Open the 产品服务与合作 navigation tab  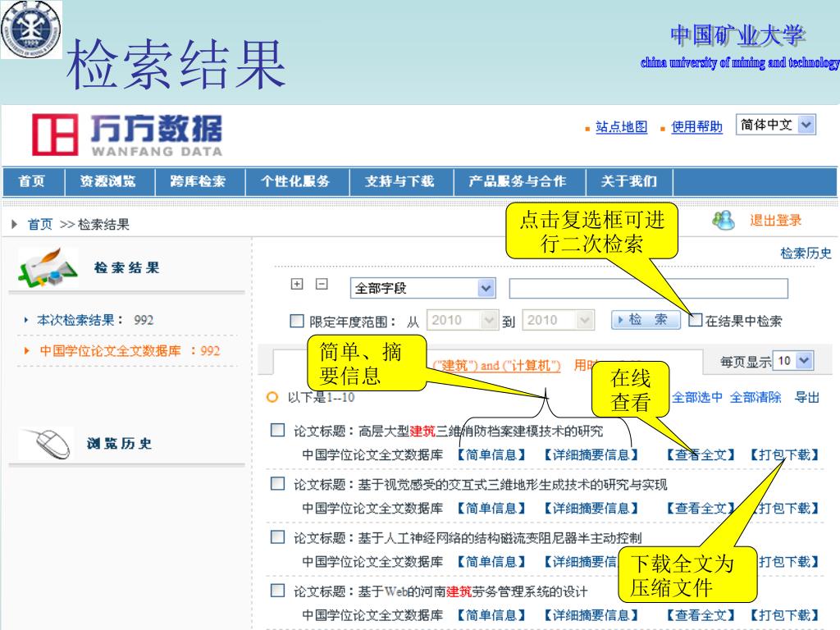[x=518, y=181]
